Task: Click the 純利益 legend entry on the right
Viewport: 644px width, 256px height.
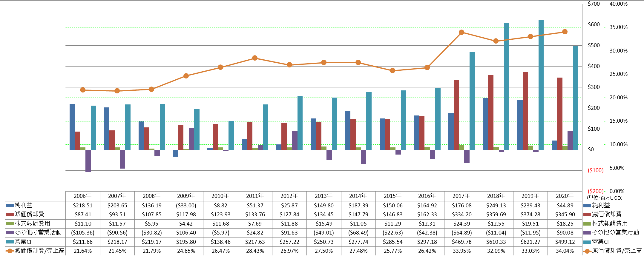Action: (596, 205)
